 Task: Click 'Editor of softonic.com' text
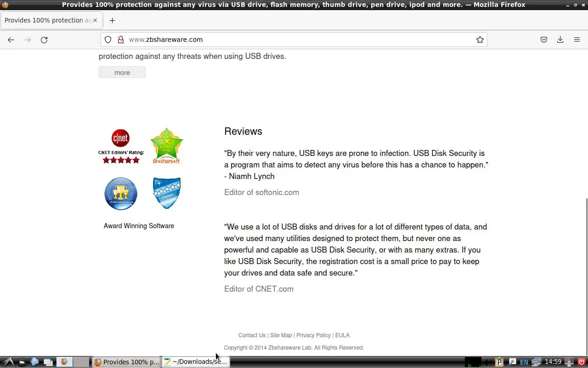tap(261, 192)
